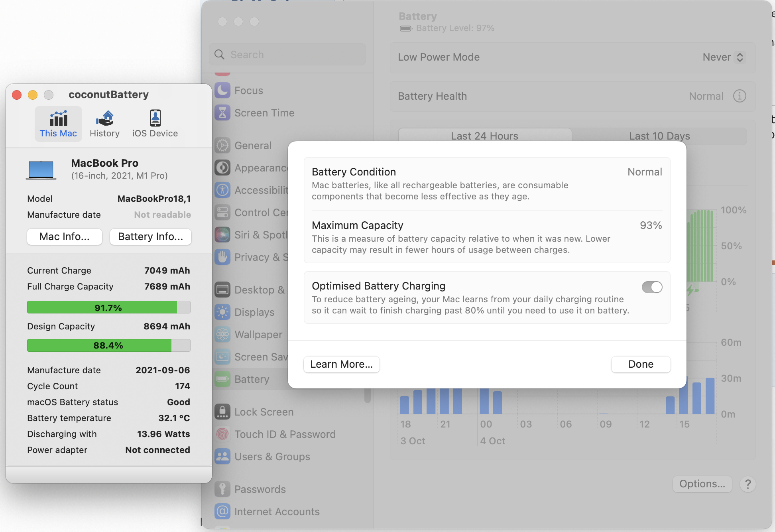Open Battery Info panel in coconutBattery
775x532 pixels.
(x=150, y=236)
